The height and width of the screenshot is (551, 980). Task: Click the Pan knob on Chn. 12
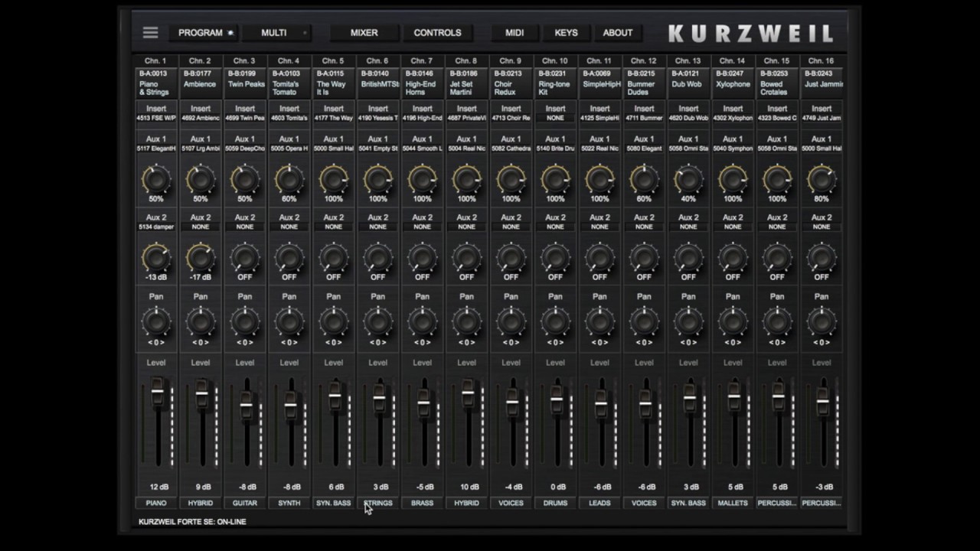(644, 323)
